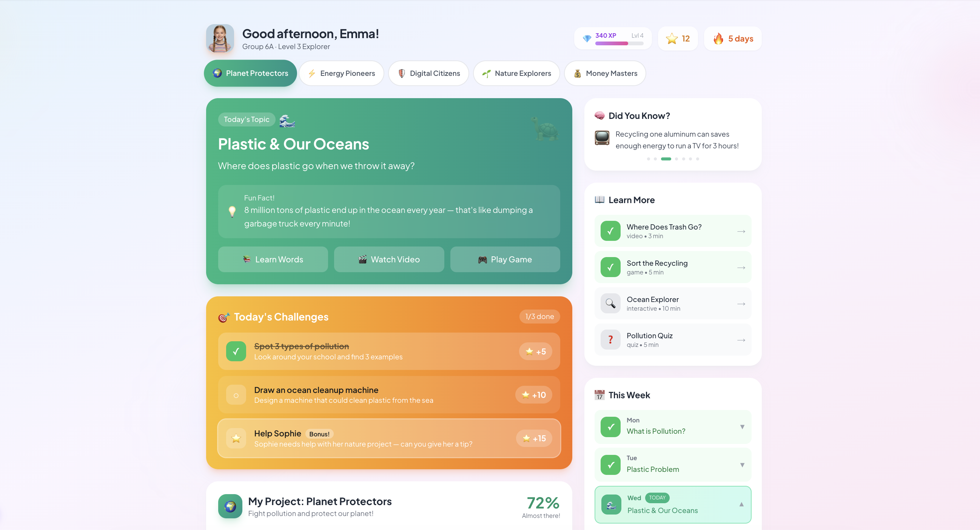The width and height of the screenshot is (980, 530).
Task: Open Learn Words activity
Action: (x=273, y=259)
